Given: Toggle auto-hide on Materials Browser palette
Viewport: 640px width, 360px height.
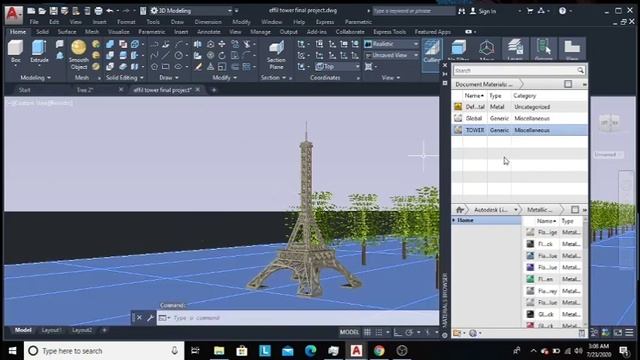Looking at the screenshot, I should [445, 74].
